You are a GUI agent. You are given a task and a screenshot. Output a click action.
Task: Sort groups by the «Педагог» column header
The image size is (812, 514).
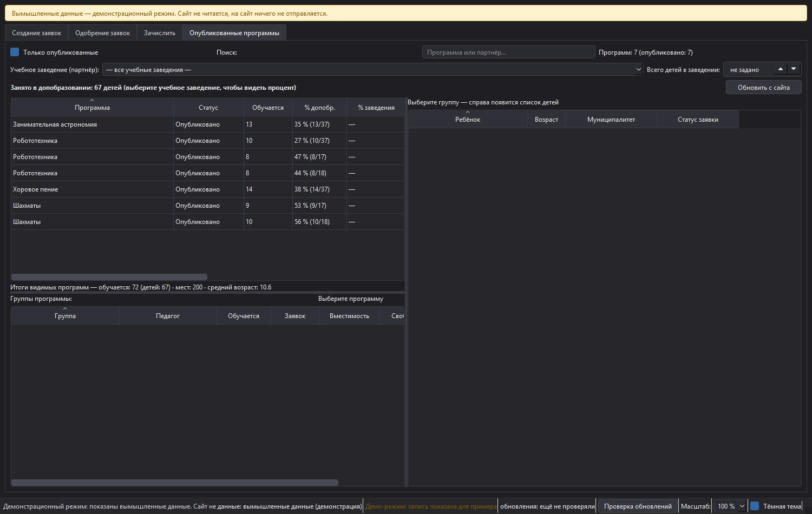[x=168, y=316]
